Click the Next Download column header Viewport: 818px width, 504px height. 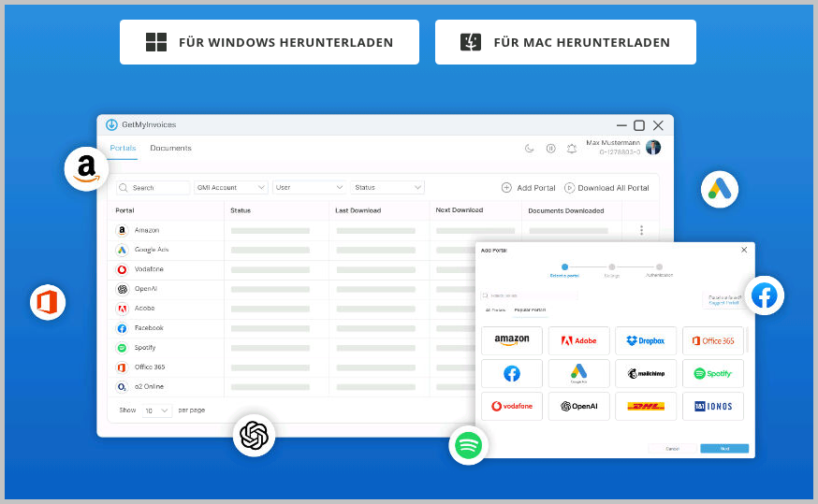point(460,210)
